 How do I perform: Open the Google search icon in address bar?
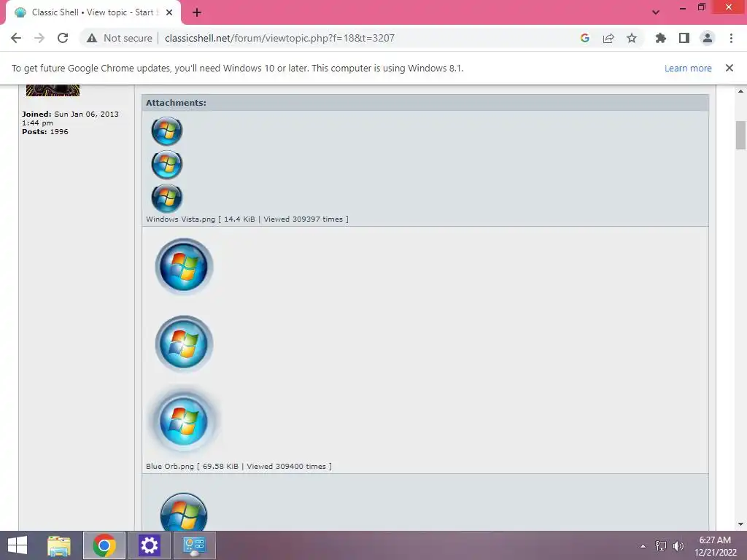(x=585, y=38)
